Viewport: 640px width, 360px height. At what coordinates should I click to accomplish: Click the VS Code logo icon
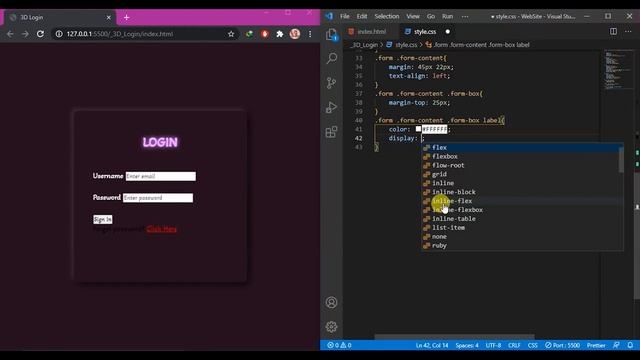point(329,16)
